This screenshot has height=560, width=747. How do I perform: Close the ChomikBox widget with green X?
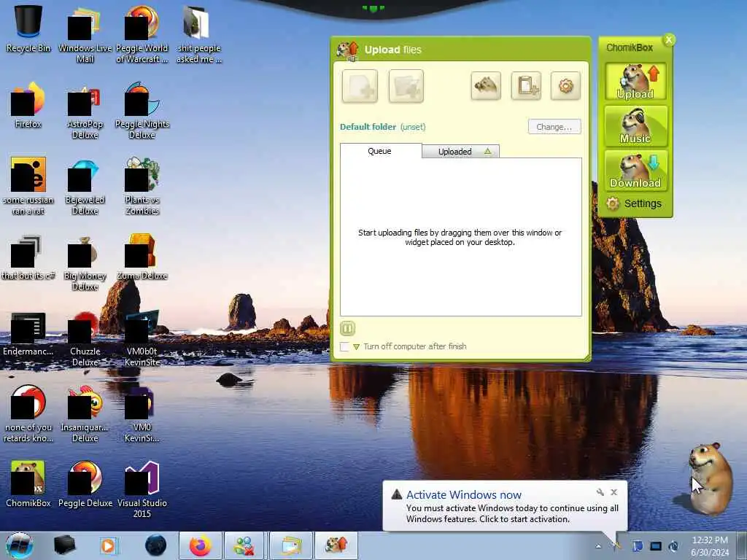pos(669,39)
